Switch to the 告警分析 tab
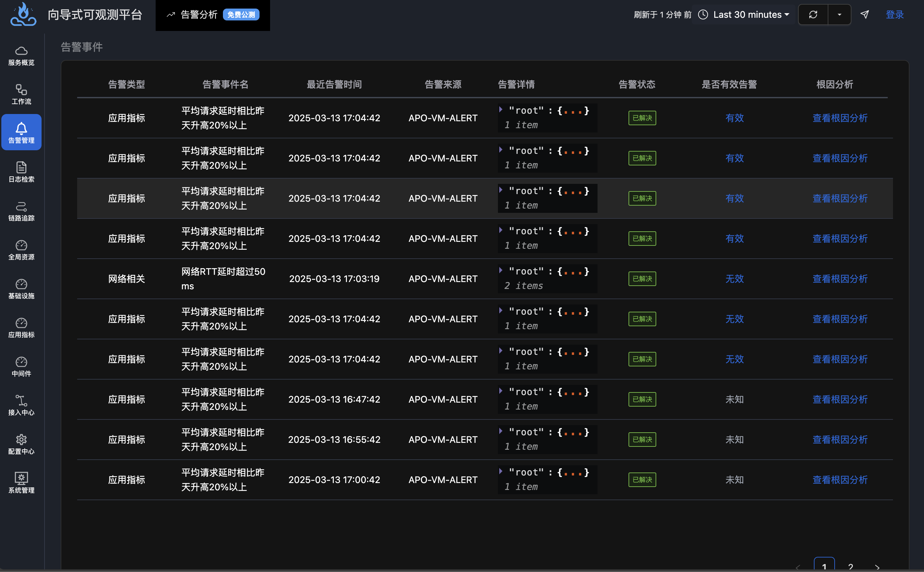The height and width of the screenshot is (572, 924). coord(213,15)
